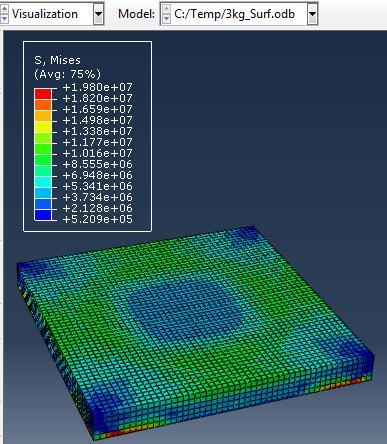Image resolution: width=387 pixels, height=444 pixels.
Task: Select the dark blue bottom legend swatch
Action: pos(43,215)
